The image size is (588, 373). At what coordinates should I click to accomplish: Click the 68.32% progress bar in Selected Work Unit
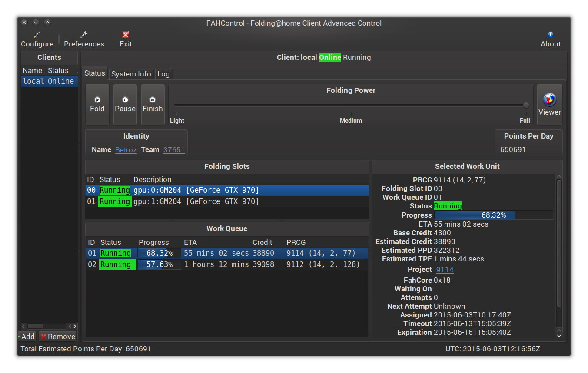point(494,215)
